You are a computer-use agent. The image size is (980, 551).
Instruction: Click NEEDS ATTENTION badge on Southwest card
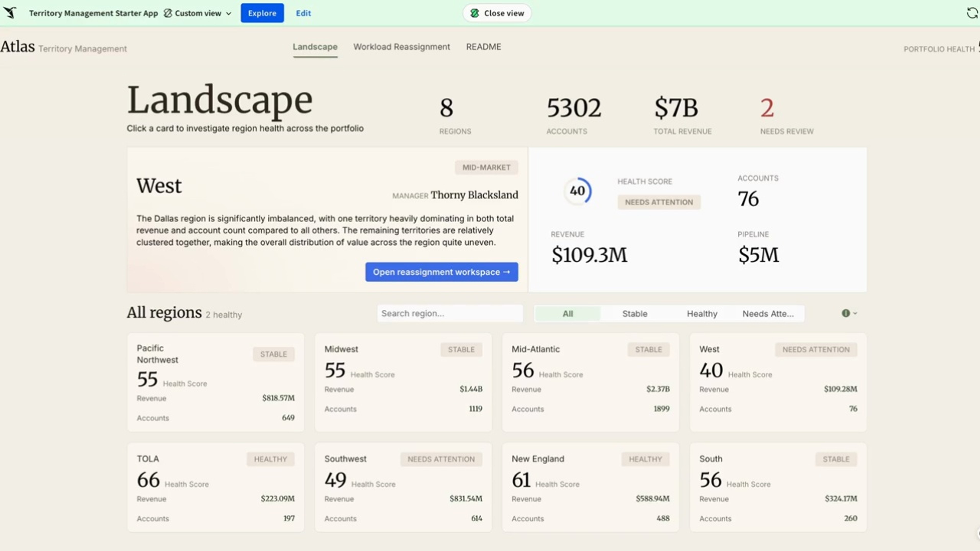(441, 459)
